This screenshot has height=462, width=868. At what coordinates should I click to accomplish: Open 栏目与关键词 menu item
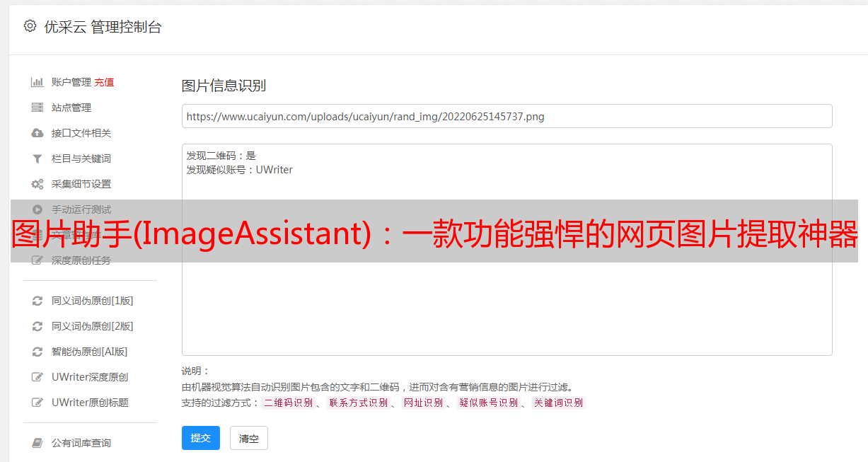click(x=81, y=158)
